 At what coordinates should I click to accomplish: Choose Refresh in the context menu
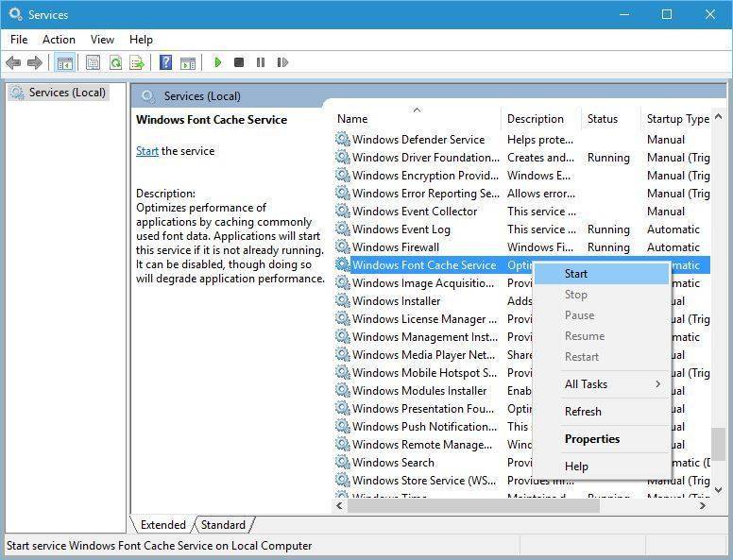point(601,412)
